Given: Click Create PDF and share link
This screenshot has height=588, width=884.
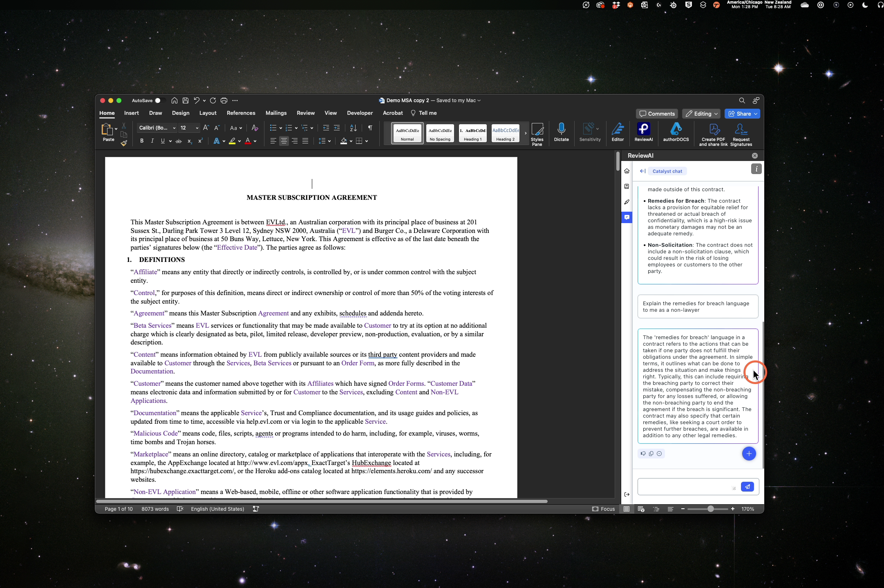Looking at the screenshot, I should tap(713, 134).
